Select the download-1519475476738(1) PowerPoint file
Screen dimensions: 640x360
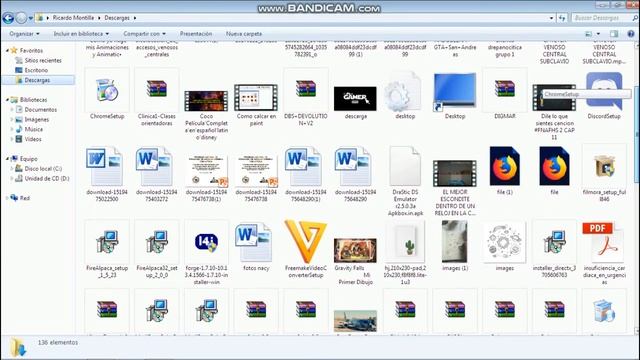tap(206, 171)
